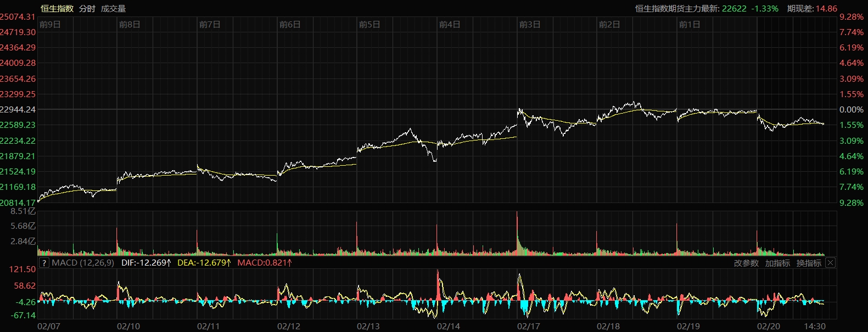Screen dimensions: 868x332
Task: Select the 前1日 day marker
Action: point(690,25)
